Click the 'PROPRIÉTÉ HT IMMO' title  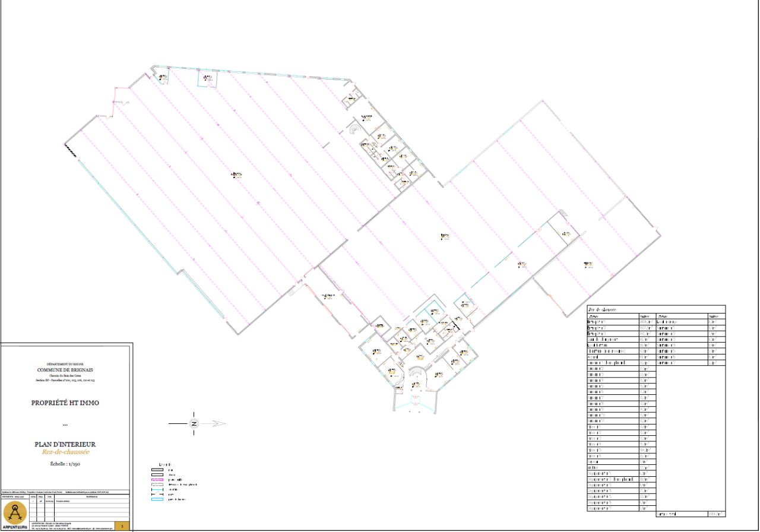(65, 403)
